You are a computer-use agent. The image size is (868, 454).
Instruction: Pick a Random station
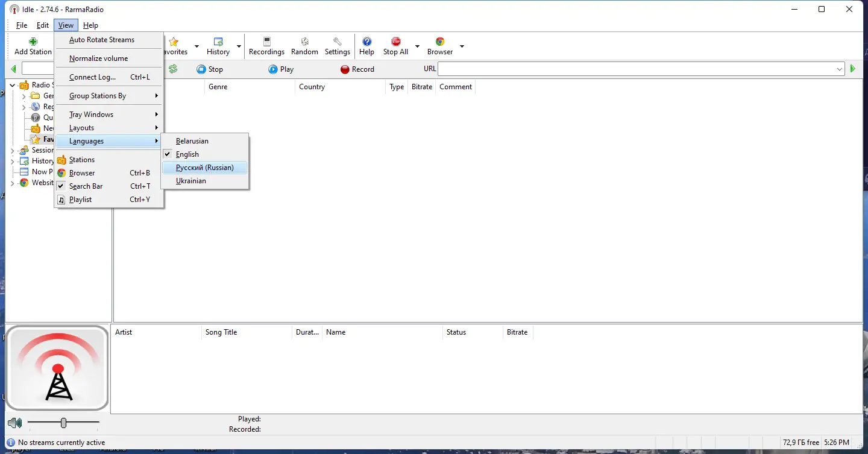[304, 45]
